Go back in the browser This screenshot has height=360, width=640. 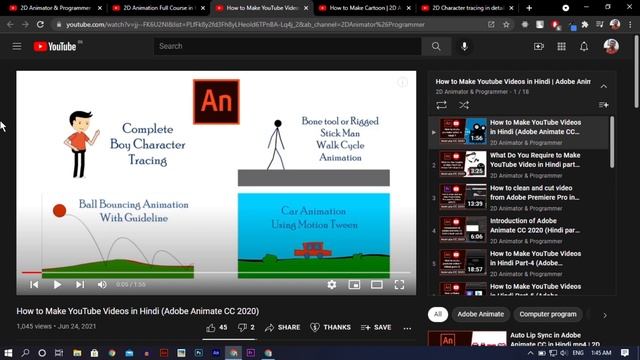tap(10, 24)
